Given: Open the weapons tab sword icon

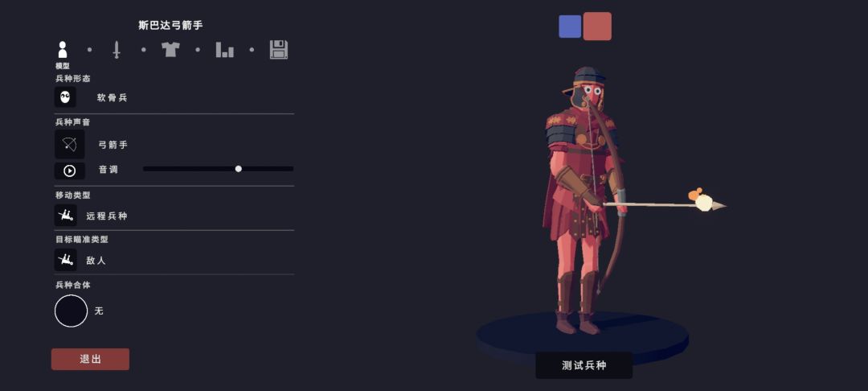Looking at the screenshot, I should 117,50.
